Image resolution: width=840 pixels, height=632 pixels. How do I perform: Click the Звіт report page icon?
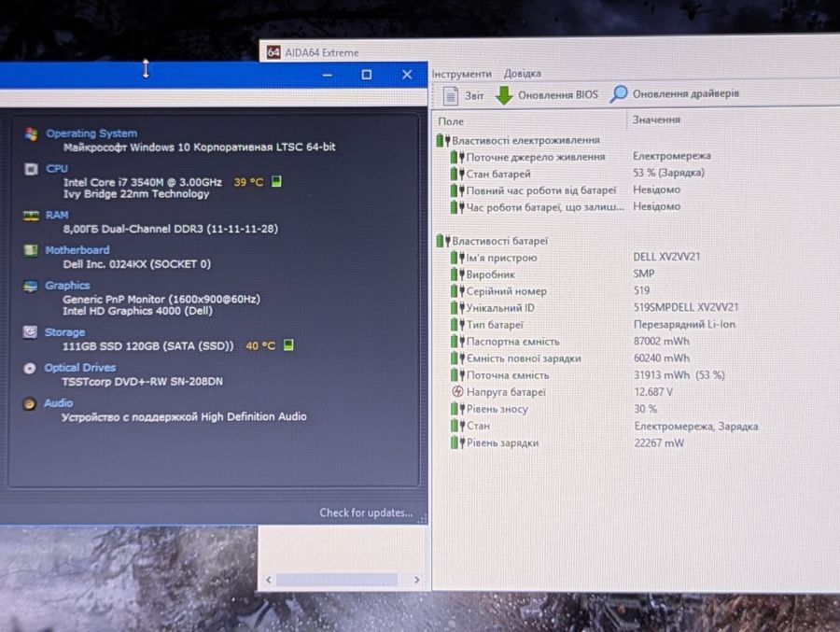coord(451,96)
